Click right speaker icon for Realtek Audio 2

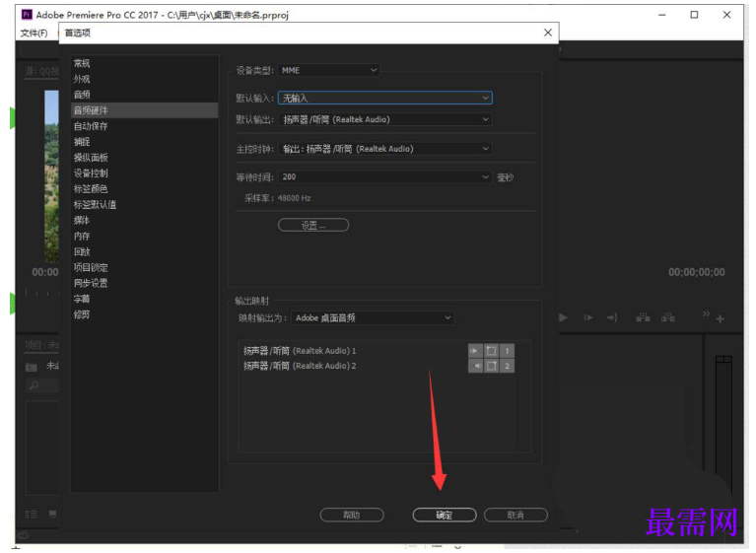[x=475, y=366]
